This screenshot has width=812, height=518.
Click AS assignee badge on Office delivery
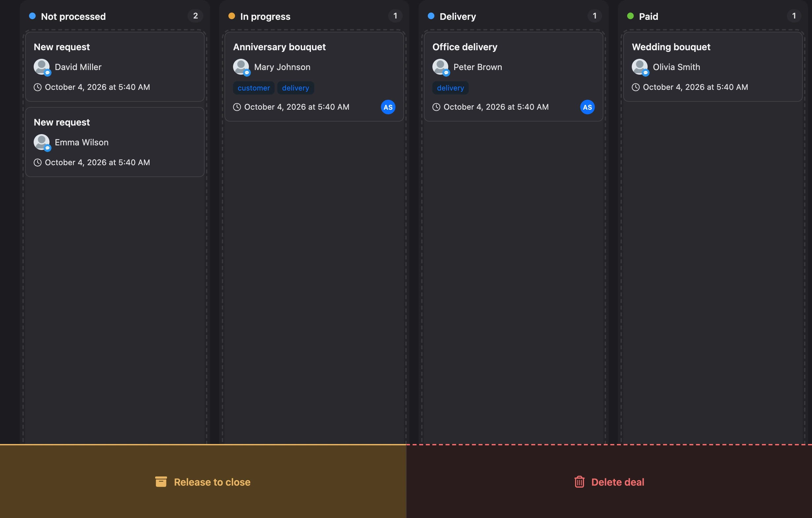click(x=587, y=107)
